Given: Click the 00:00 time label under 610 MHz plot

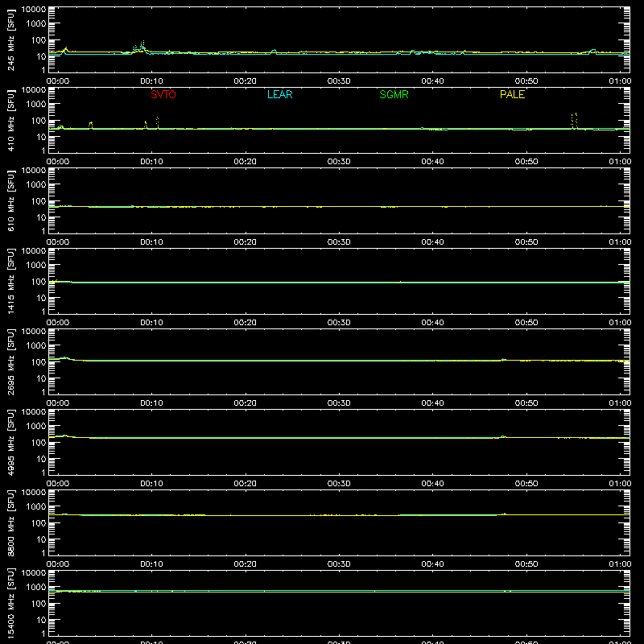Looking at the screenshot, I should click(58, 242).
